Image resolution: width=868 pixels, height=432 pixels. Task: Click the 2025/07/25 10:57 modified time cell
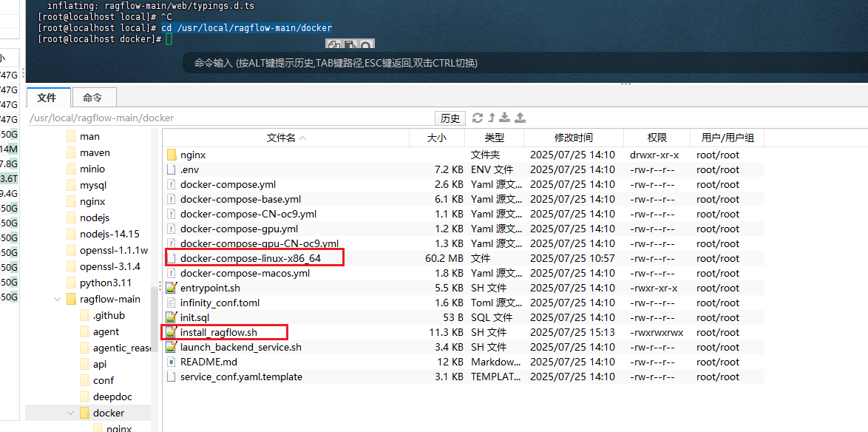click(x=572, y=258)
